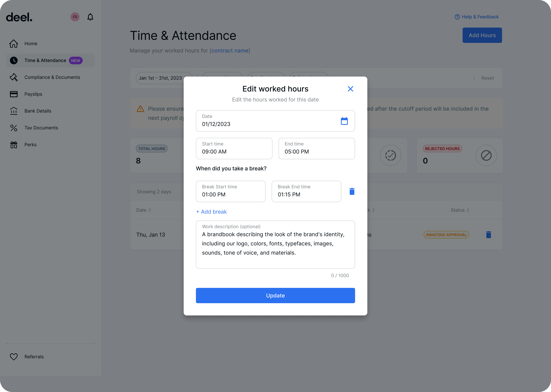Open Perks in the sidebar
The height and width of the screenshot is (392, 551).
tap(51, 145)
